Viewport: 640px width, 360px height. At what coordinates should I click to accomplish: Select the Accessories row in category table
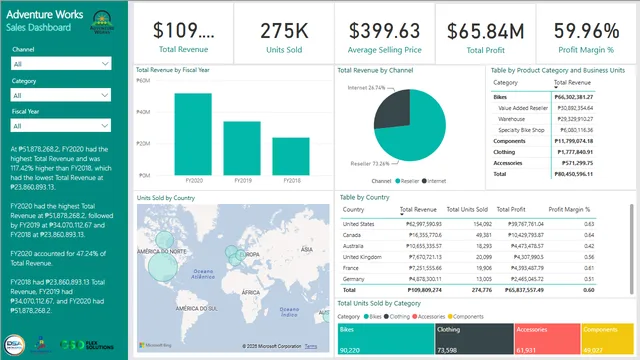coord(543,163)
